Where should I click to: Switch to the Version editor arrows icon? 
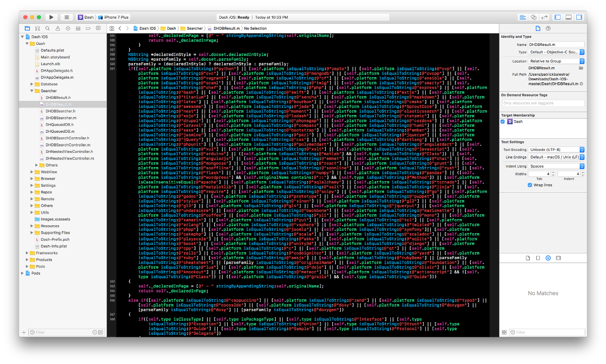click(x=544, y=17)
